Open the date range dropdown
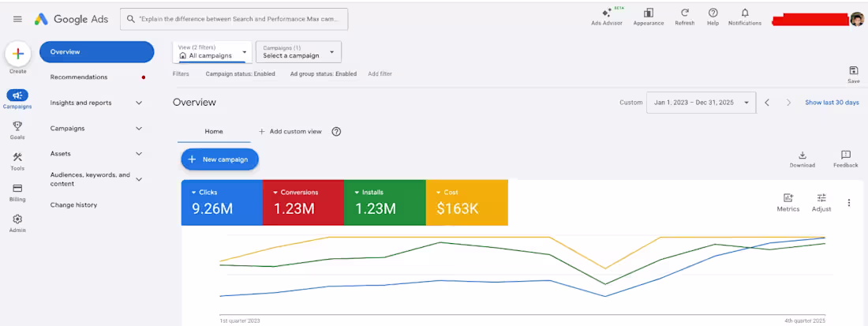Image resolution: width=868 pixels, height=326 pixels. pyautogui.click(x=701, y=103)
